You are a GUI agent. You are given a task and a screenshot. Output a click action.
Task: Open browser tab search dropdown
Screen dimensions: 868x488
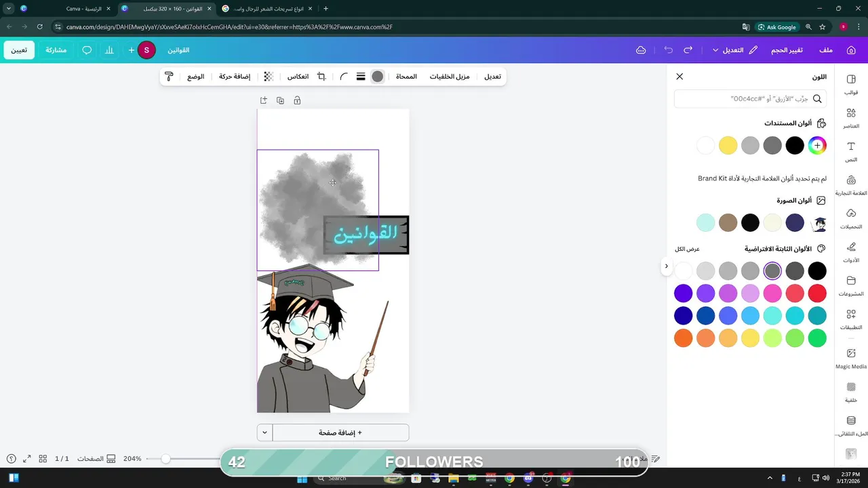8,9
